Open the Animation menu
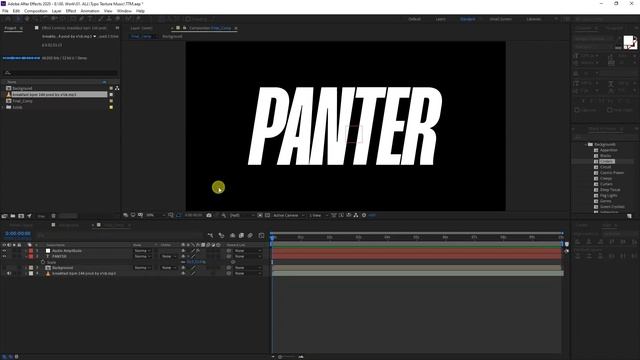640x360 pixels. 90,11
